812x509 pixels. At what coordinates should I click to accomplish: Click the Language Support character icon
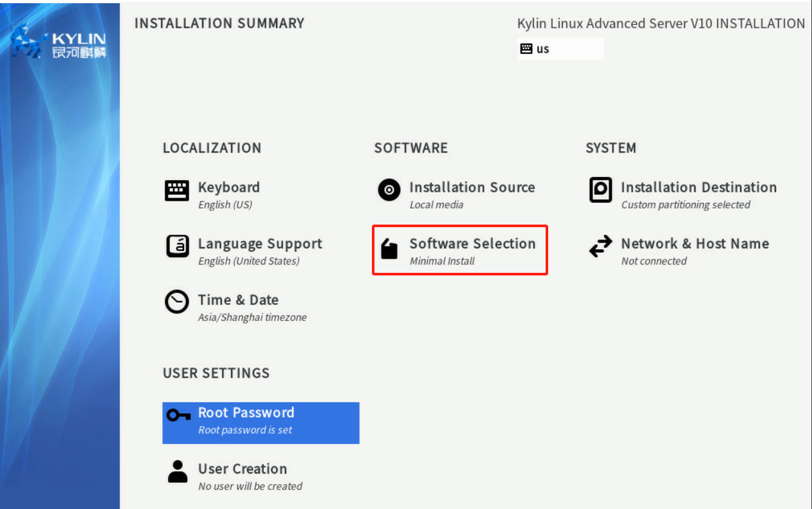point(178,247)
